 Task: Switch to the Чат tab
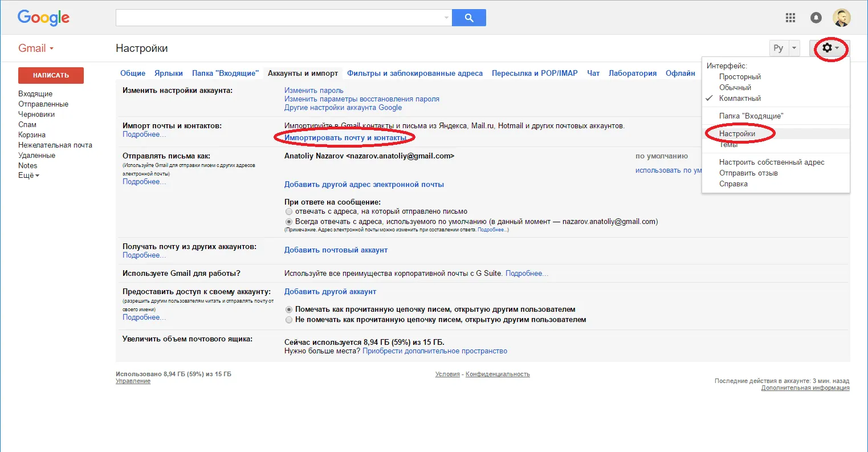[593, 73]
